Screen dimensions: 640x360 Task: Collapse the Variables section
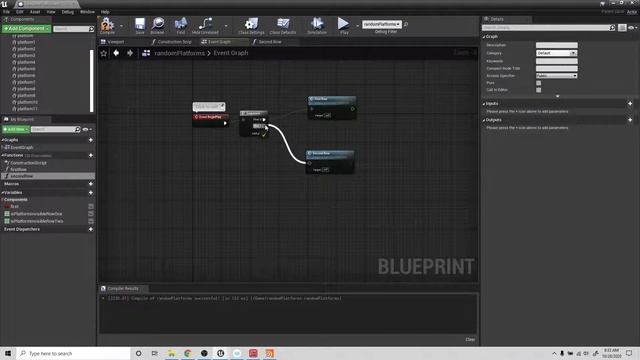click(3, 193)
